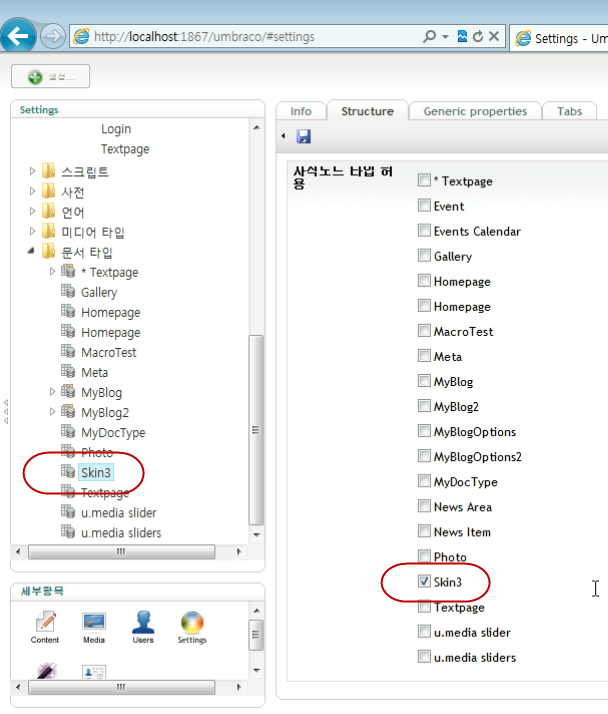Click the search magnifier in address bar
The image size is (608, 714).
[429, 36]
